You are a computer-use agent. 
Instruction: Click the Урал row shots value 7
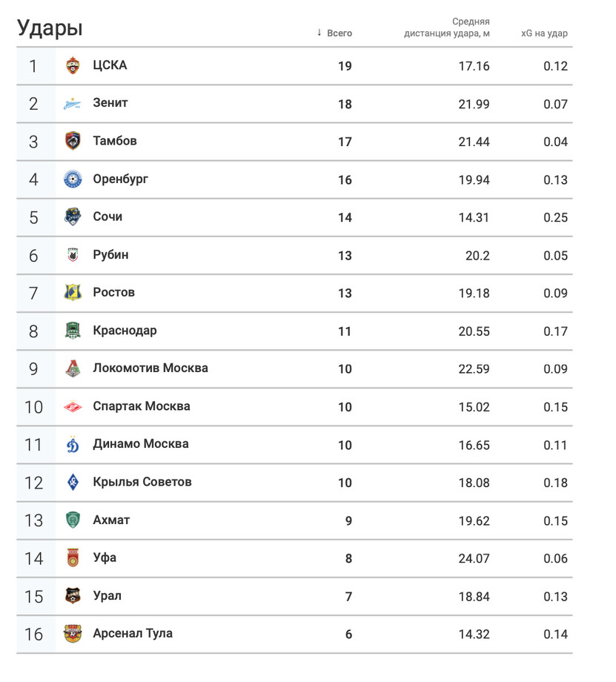(x=348, y=597)
